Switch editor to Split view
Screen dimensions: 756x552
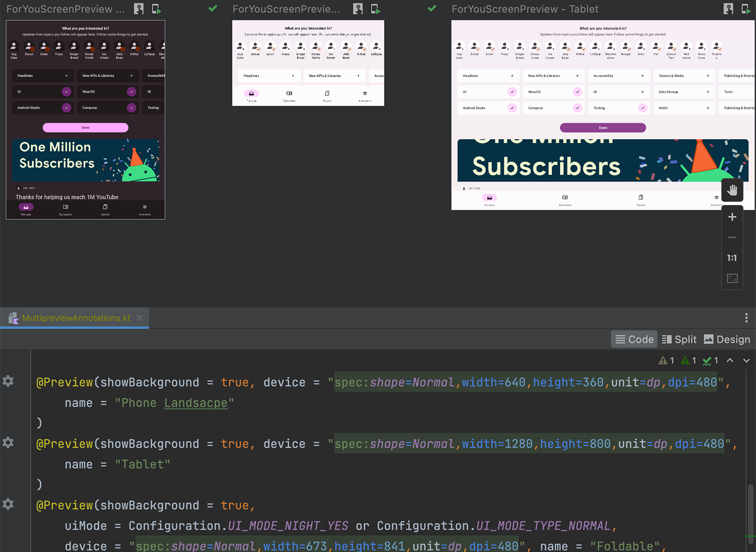pyautogui.click(x=679, y=339)
